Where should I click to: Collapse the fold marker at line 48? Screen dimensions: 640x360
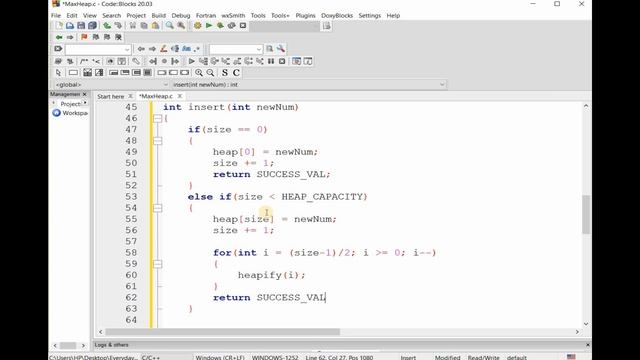[x=158, y=141]
